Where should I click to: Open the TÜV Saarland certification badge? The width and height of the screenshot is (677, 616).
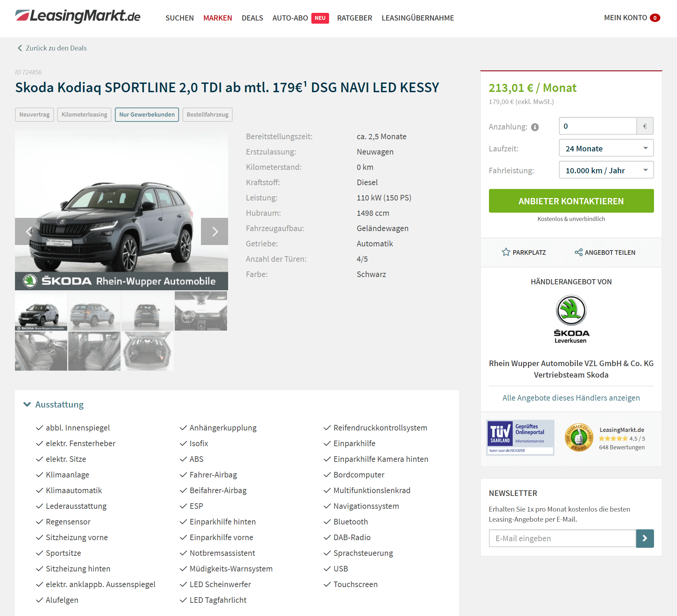coord(520,437)
